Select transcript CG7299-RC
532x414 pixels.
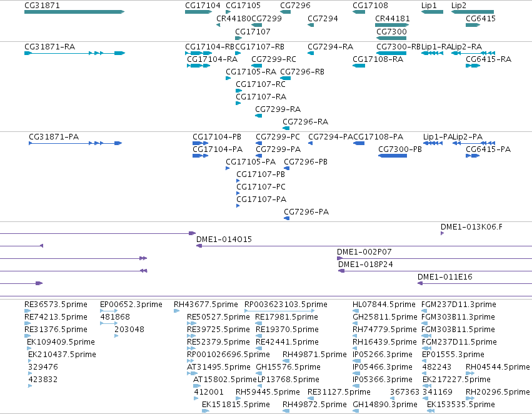pos(256,66)
